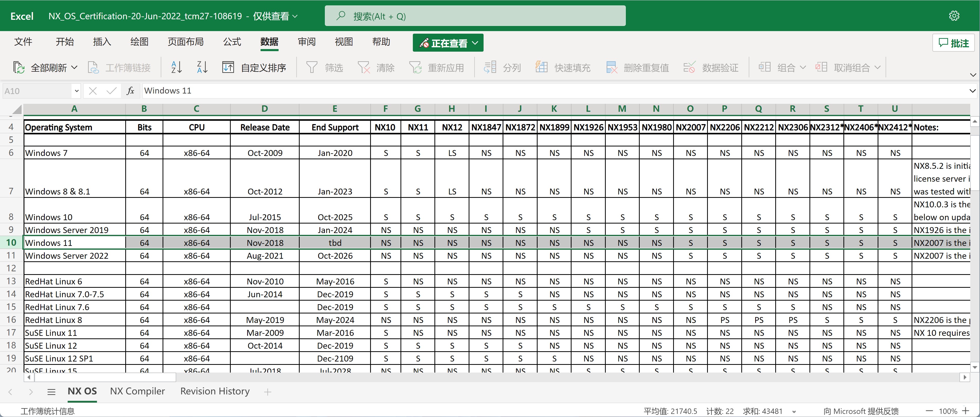
Task: Expand the Name Box dropdown arrow
Action: 76,91
